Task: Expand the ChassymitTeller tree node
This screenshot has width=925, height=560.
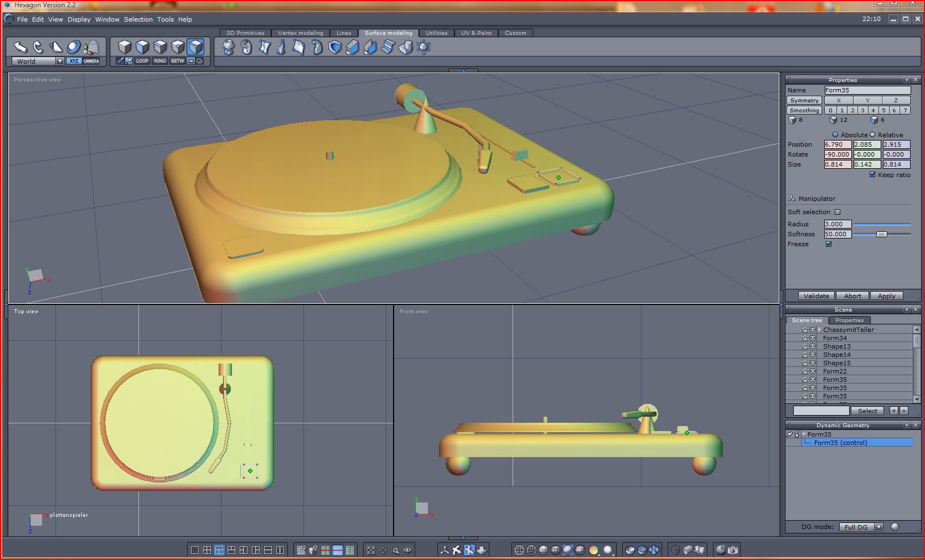Action: click(819, 330)
